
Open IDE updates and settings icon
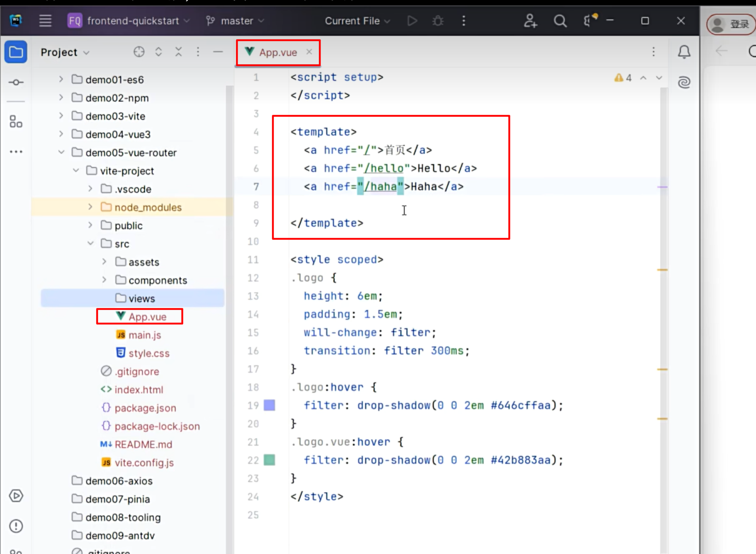(590, 20)
